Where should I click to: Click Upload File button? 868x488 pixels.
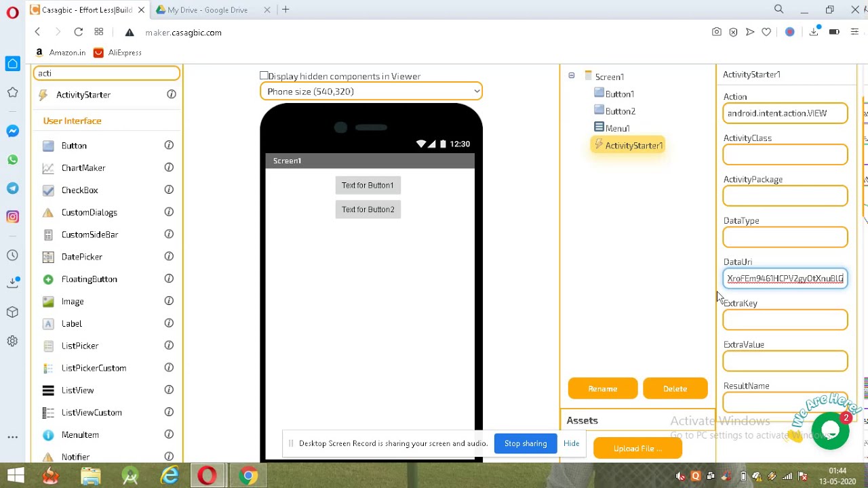(x=637, y=449)
